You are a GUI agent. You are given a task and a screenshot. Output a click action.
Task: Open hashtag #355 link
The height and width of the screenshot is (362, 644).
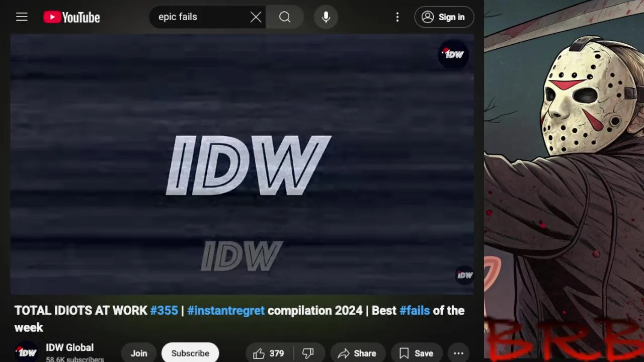(164, 310)
